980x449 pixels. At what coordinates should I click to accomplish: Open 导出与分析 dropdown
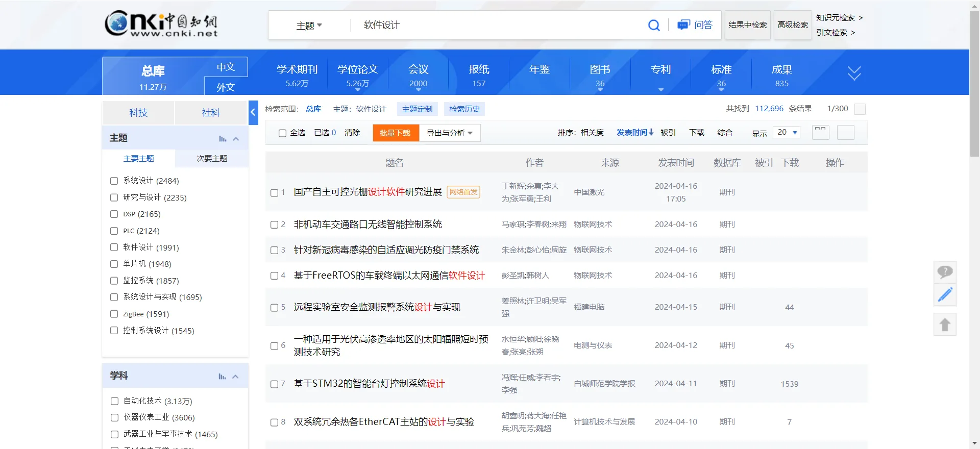point(450,133)
